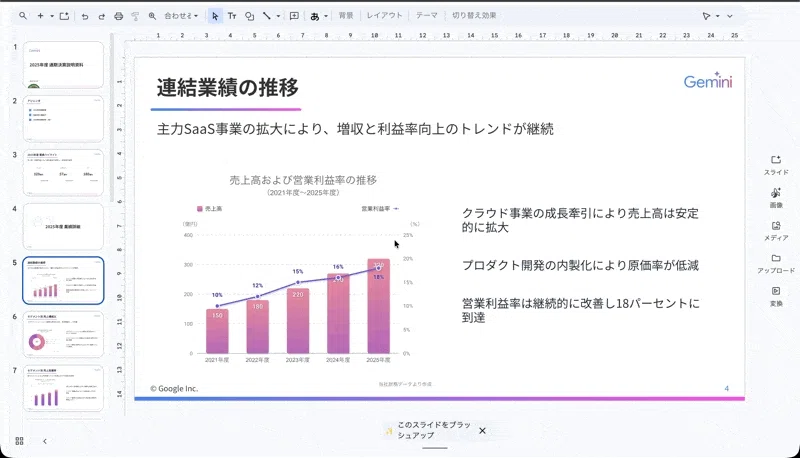800x458 pixels.
Task: Click the Gemini logo on the slide
Action: click(x=708, y=81)
